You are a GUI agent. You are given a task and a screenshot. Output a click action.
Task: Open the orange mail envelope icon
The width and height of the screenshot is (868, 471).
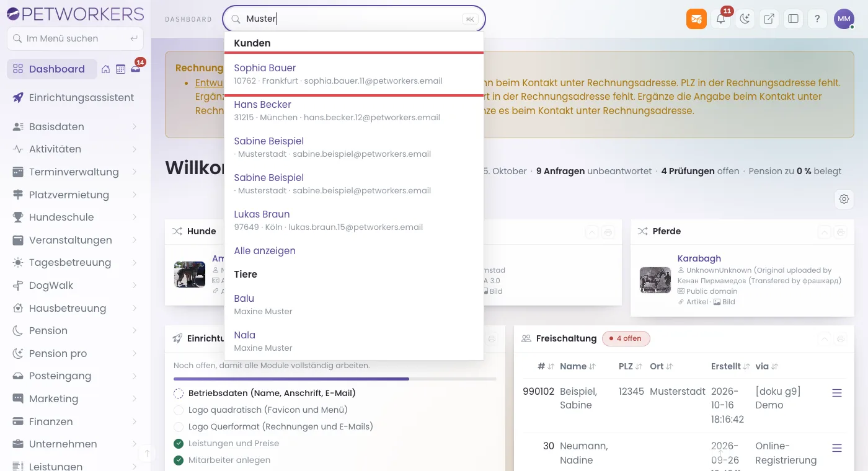[696, 19]
